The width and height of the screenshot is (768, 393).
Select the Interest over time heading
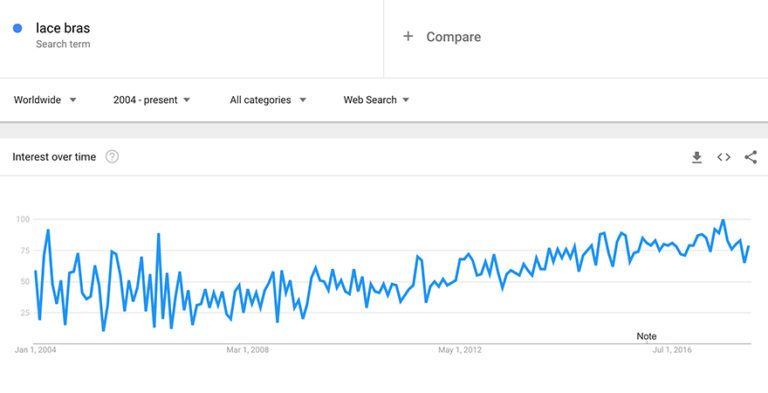54,157
